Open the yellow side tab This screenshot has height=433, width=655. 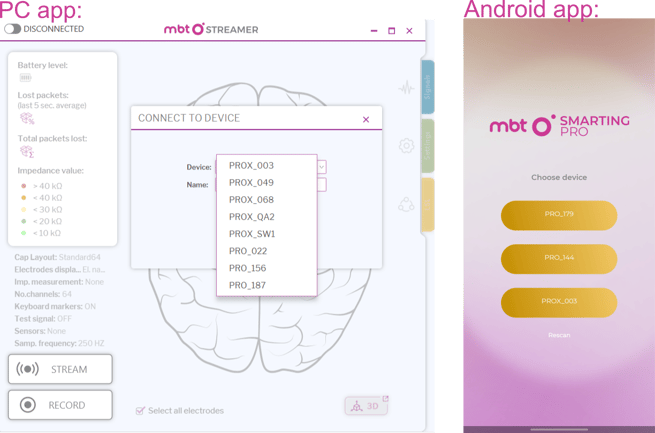coord(427,205)
